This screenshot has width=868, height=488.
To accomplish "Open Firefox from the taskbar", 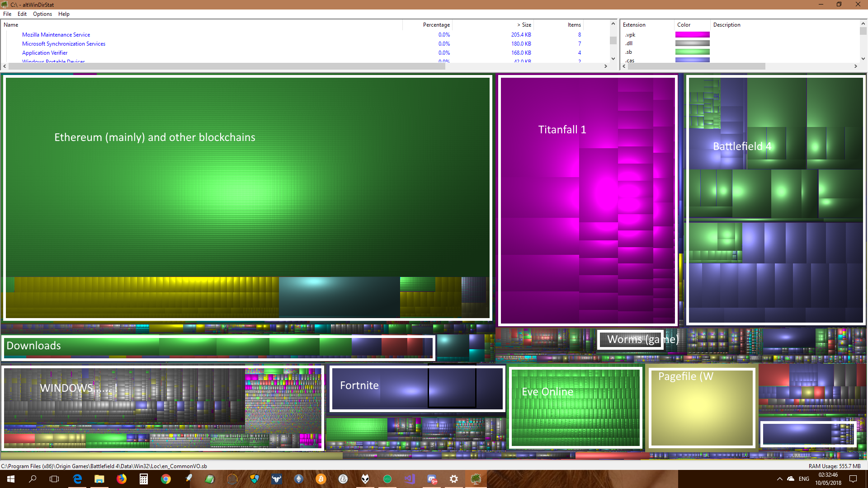I will point(122,479).
